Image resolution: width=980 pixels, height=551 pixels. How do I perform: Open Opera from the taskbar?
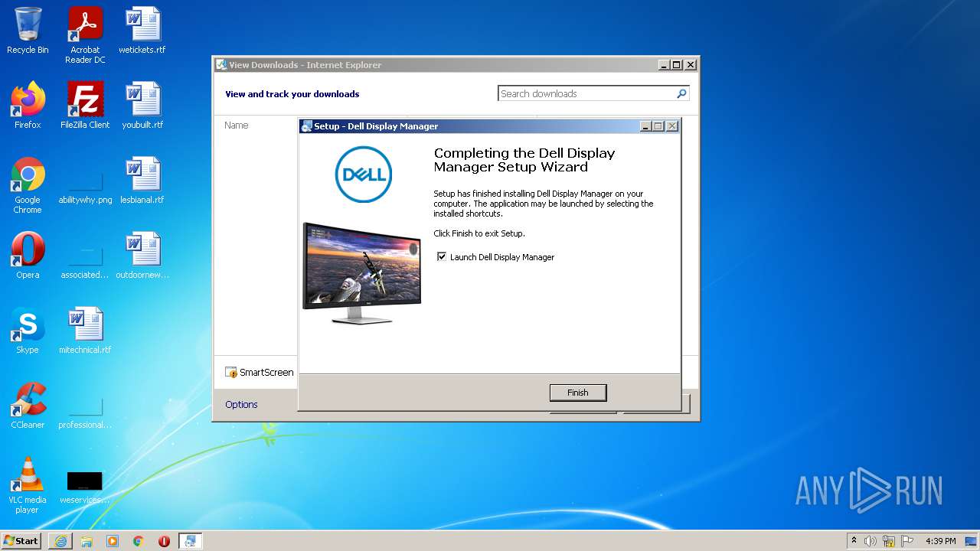click(164, 540)
